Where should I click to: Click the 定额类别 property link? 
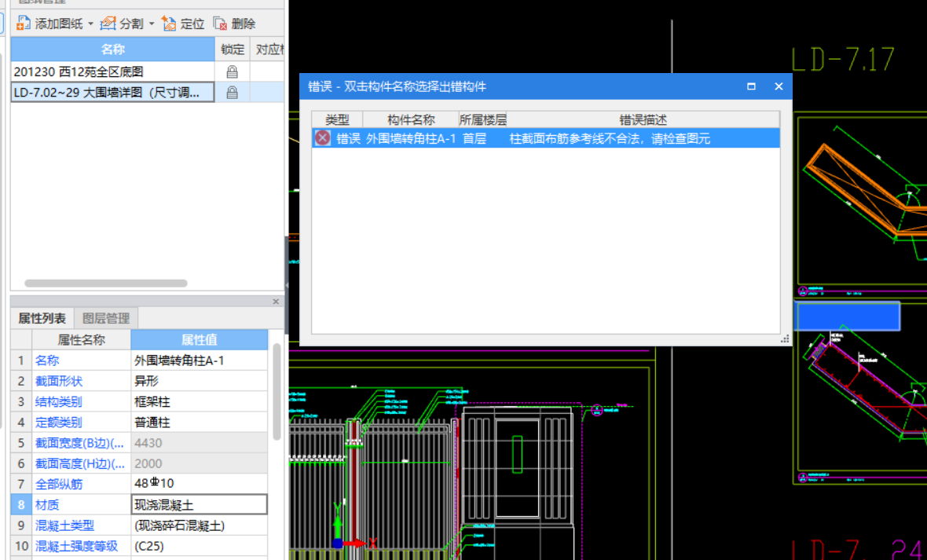click(x=59, y=423)
